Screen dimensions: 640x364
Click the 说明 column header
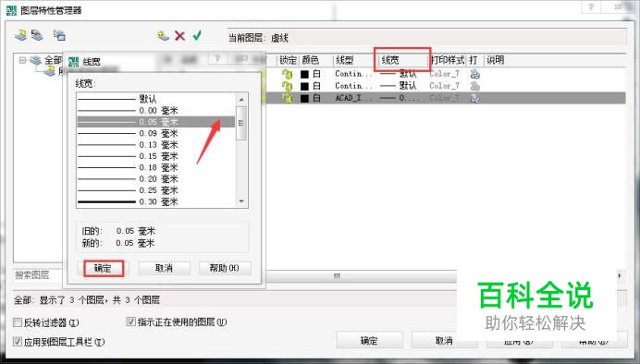click(495, 60)
